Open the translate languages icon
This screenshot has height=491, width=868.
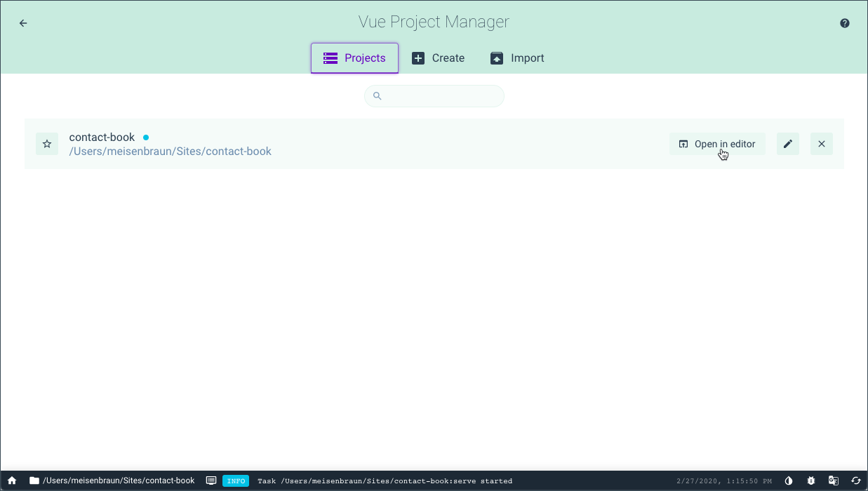pos(833,480)
